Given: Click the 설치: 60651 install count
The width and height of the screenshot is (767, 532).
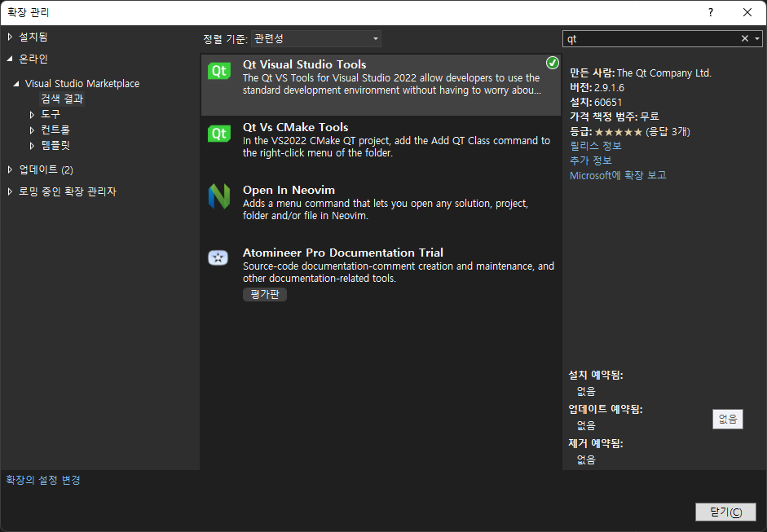Looking at the screenshot, I should (596, 102).
